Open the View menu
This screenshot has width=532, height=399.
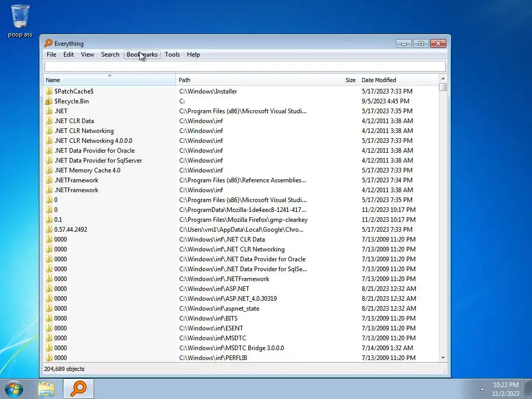coord(87,54)
